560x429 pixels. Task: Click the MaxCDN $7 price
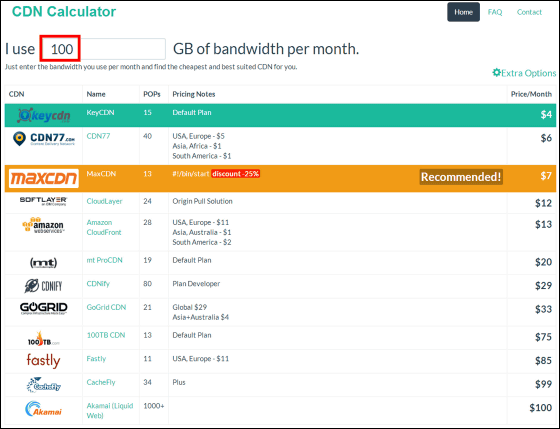click(x=546, y=176)
